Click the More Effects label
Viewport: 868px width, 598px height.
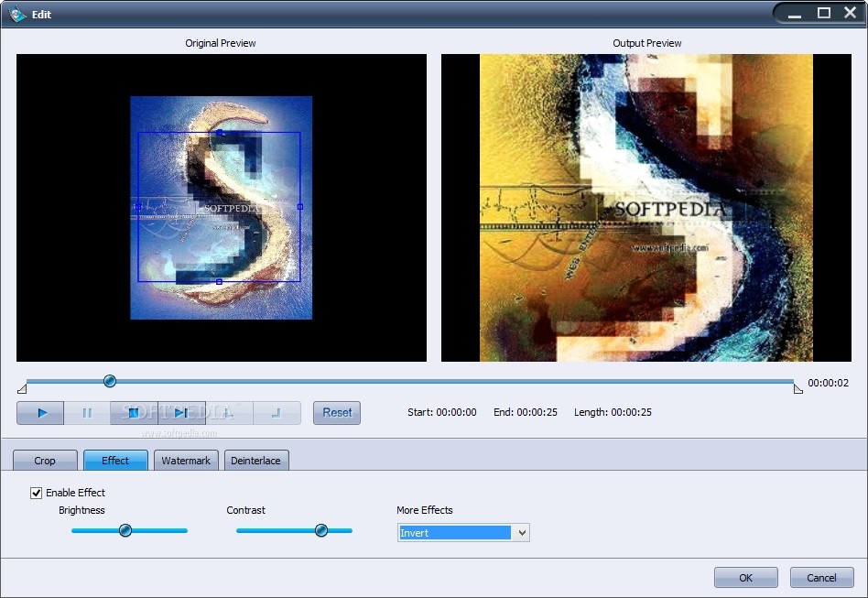pyautogui.click(x=425, y=510)
